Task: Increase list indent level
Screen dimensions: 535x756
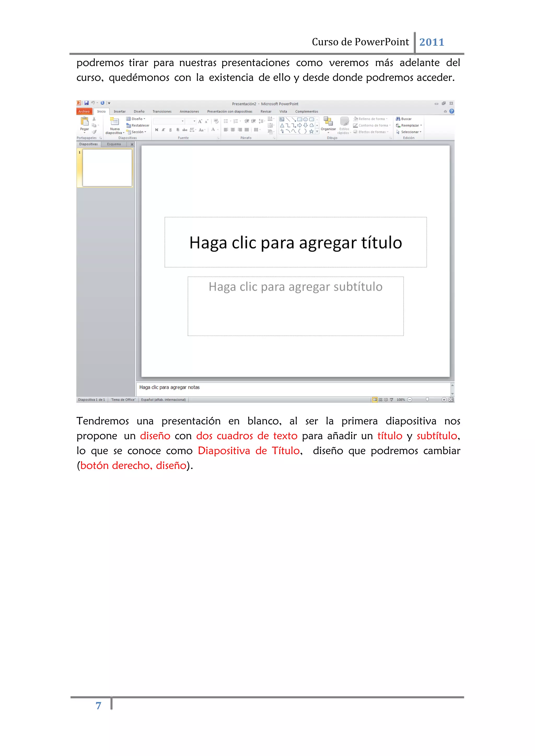Action: click(253, 121)
